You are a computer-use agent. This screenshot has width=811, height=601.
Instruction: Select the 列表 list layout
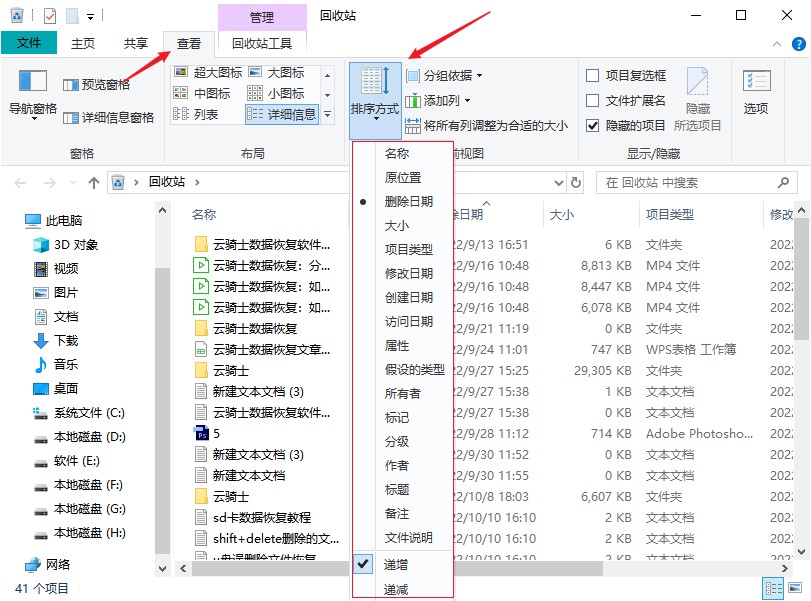tap(205, 114)
